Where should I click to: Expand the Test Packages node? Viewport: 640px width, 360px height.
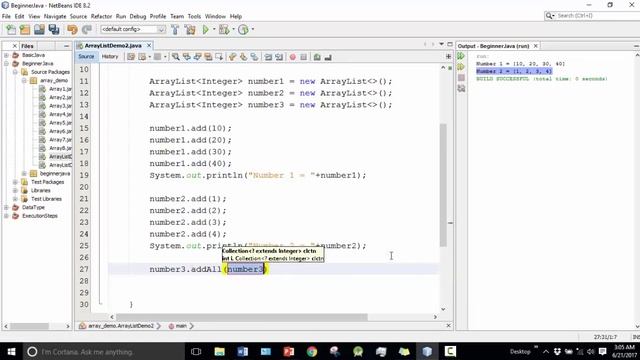15,182
